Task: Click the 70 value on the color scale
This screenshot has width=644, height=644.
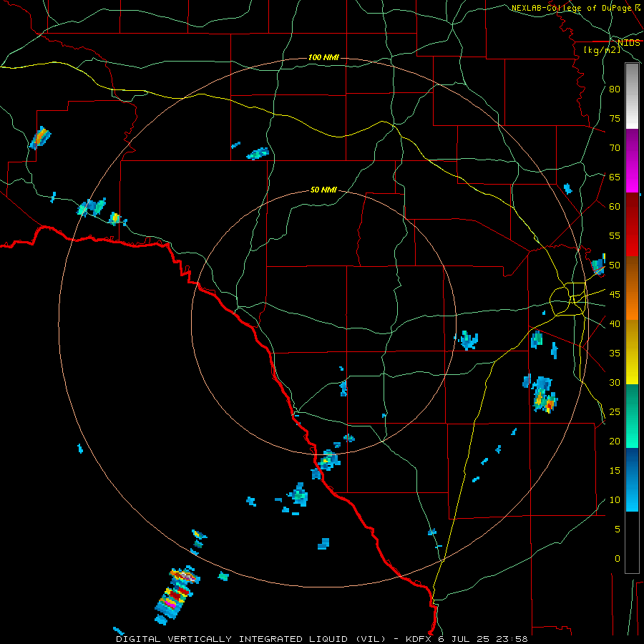Action: coord(615,148)
